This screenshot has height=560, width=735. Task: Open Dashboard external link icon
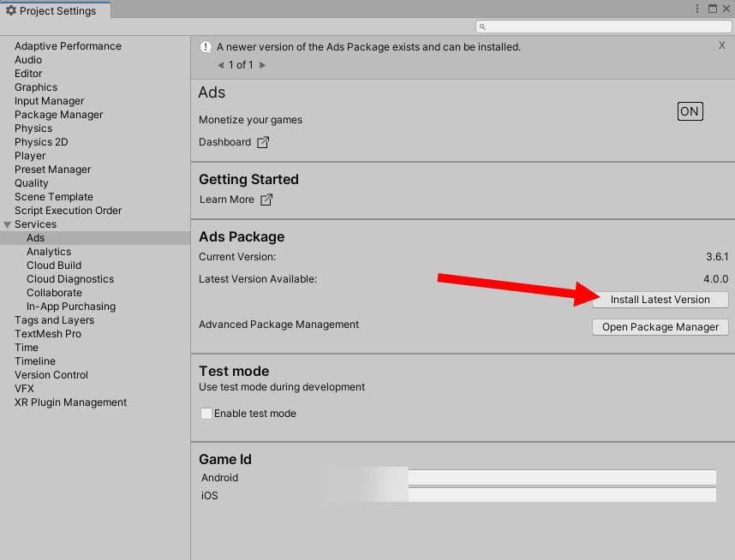pos(263,142)
